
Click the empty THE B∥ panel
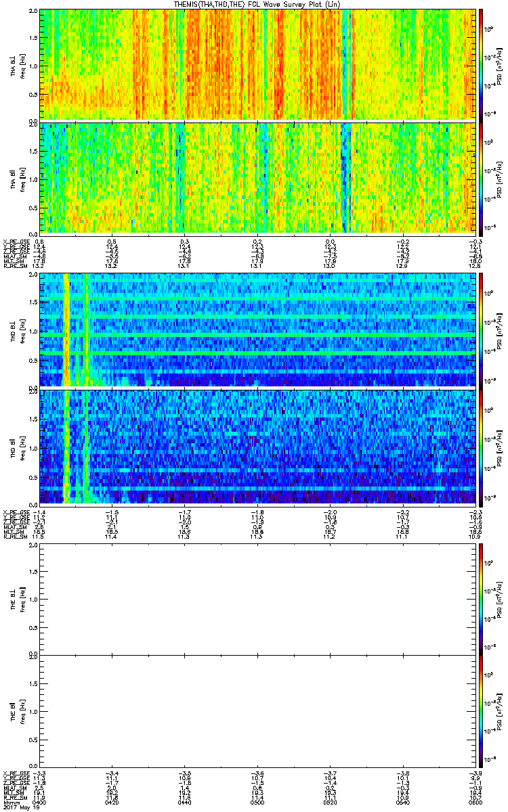(257, 710)
